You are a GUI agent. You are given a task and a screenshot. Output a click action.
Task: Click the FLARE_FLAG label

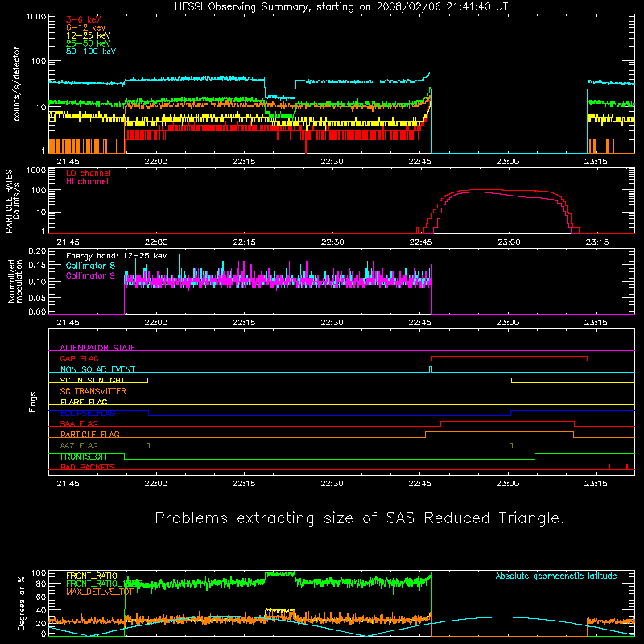(84, 402)
